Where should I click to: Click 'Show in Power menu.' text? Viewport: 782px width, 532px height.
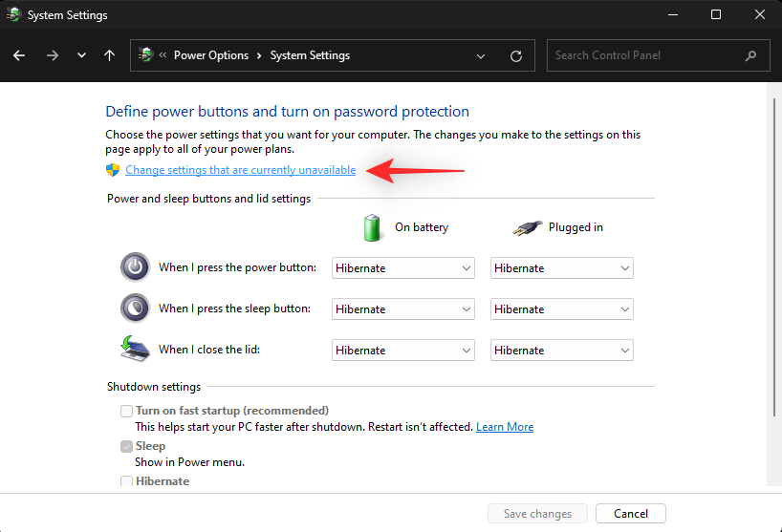pyautogui.click(x=189, y=462)
